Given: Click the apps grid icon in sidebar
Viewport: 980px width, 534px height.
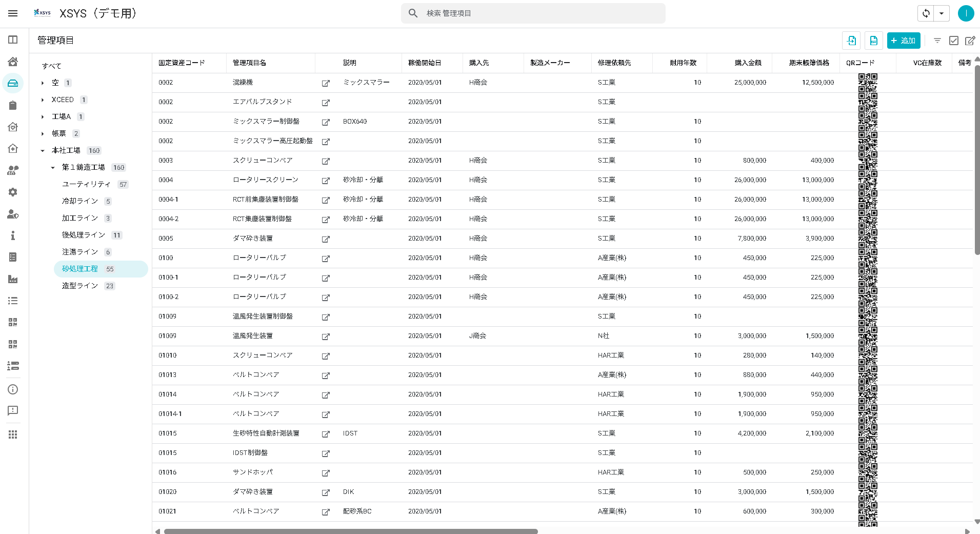Looking at the screenshot, I should (x=13, y=434).
